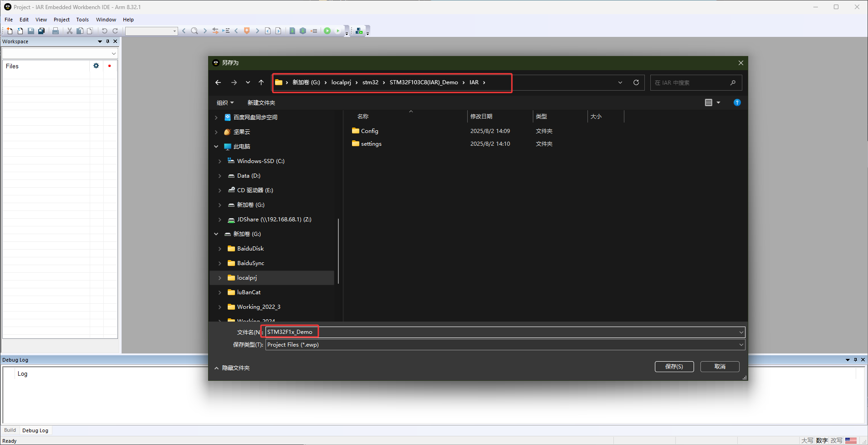Collapse the 此电脑 tree node

point(216,147)
